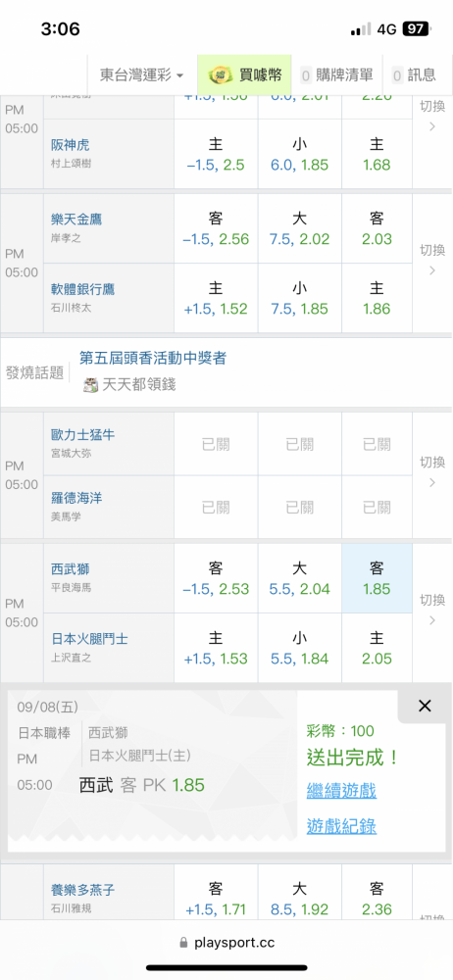Click the 天天都領錢 thumbnail icon
The height and width of the screenshot is (980, 453).
coord(91,385)
